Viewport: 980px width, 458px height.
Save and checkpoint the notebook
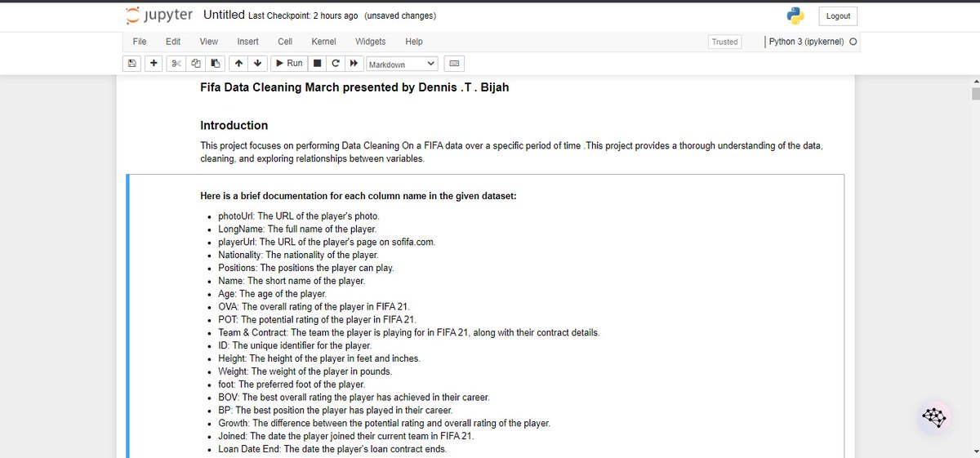tap(131, 63)
